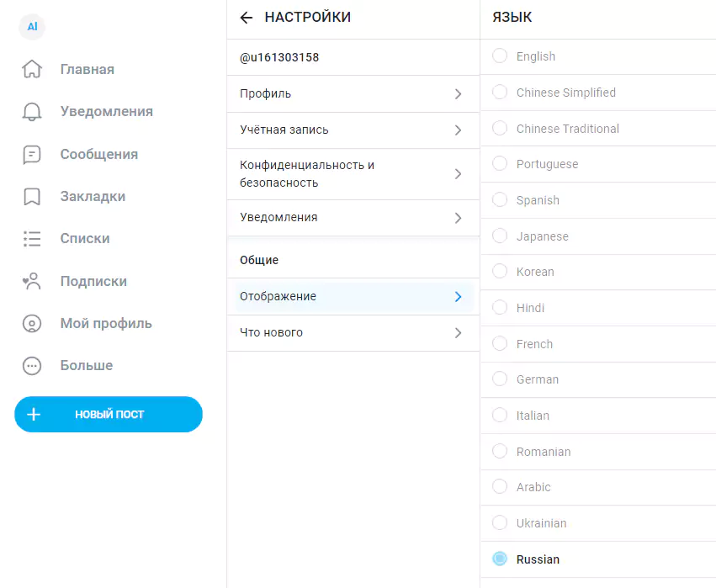Click the three-dots icon for Больше
The image size is (716, 588).
(32, 366)
